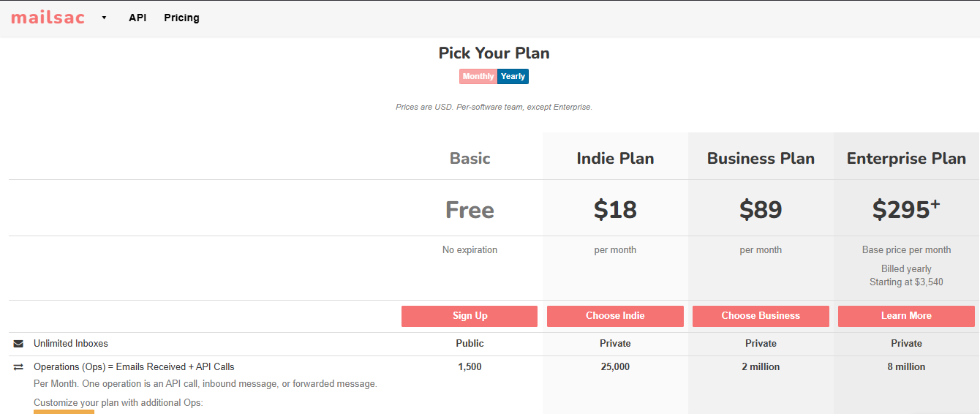Click the Enterprise Plan heading
The width and height of the screenshot is (980, 414).
pyautogui.click(x=906, y=158)
